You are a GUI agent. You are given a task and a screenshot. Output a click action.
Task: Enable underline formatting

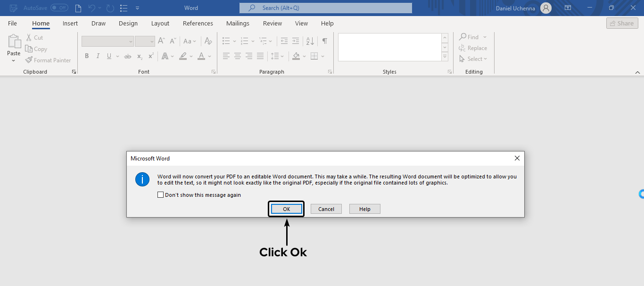(x=108, y=56)
